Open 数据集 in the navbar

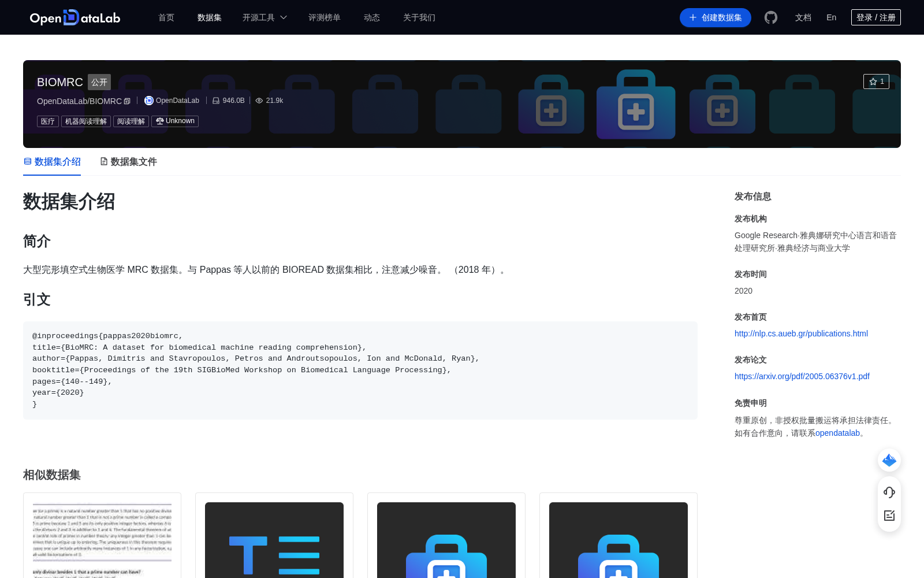[x=210, y=17]
